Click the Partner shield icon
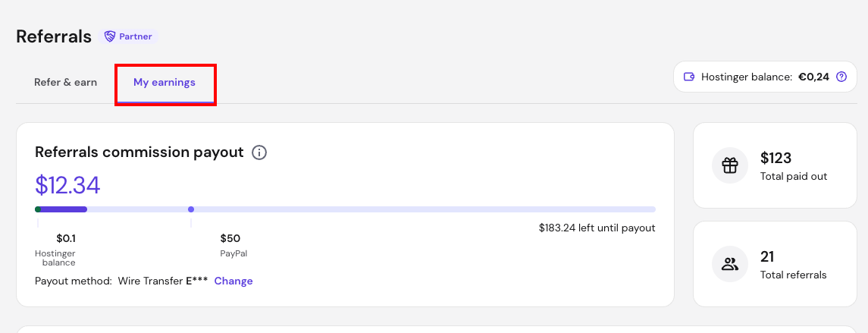Image resolution: width=868 pixels, height=333 pixels. pyautogui.click(x=110, y=36)
